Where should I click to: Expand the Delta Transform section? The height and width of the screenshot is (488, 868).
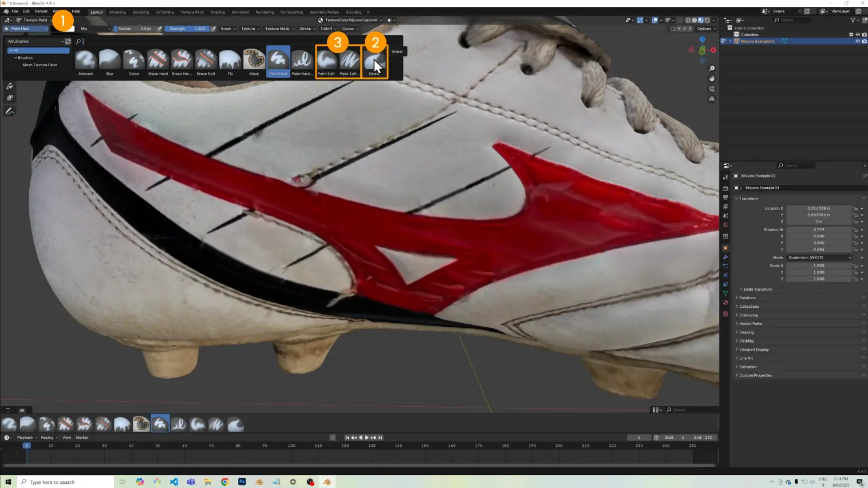pyautogui.click(x=757, y=289)
